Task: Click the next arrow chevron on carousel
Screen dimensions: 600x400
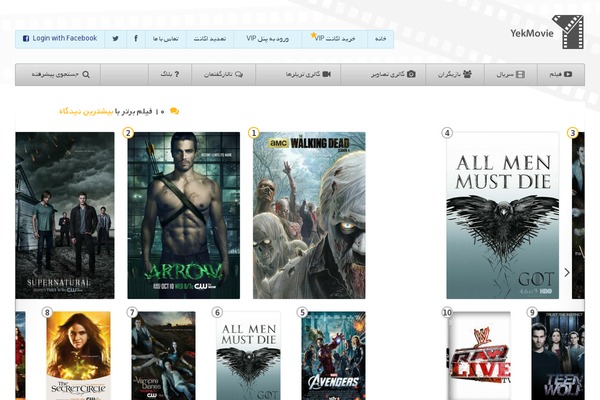Action: pyautogui.click(x=567, y=273)
